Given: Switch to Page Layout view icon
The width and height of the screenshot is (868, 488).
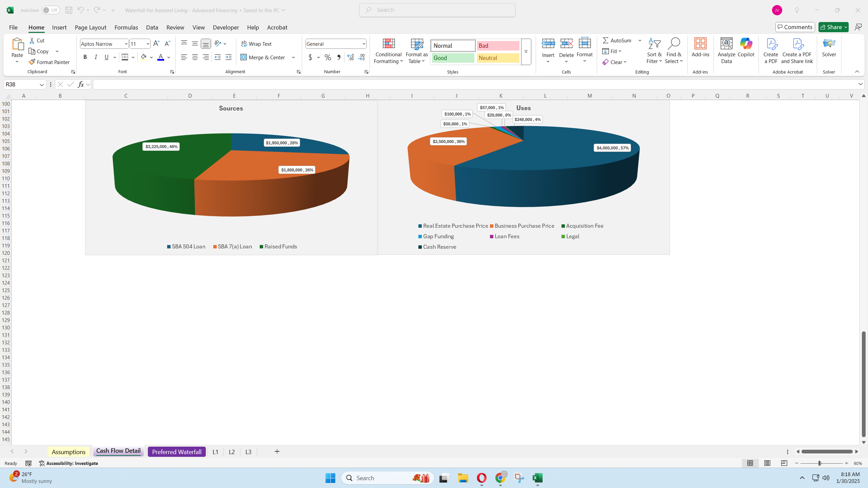Looking at the screenshot, I should (767, 463).
